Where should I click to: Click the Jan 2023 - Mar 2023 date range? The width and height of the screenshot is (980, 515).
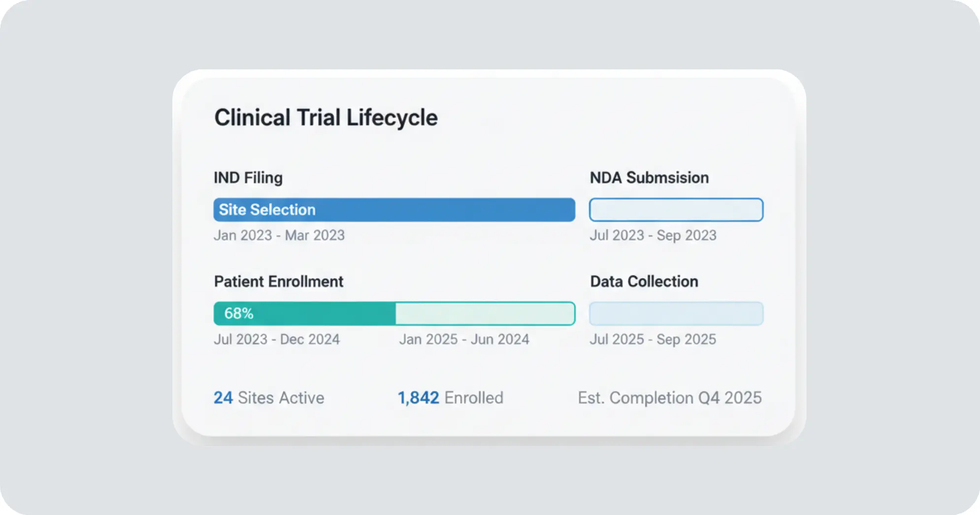[x=279, y=235]
